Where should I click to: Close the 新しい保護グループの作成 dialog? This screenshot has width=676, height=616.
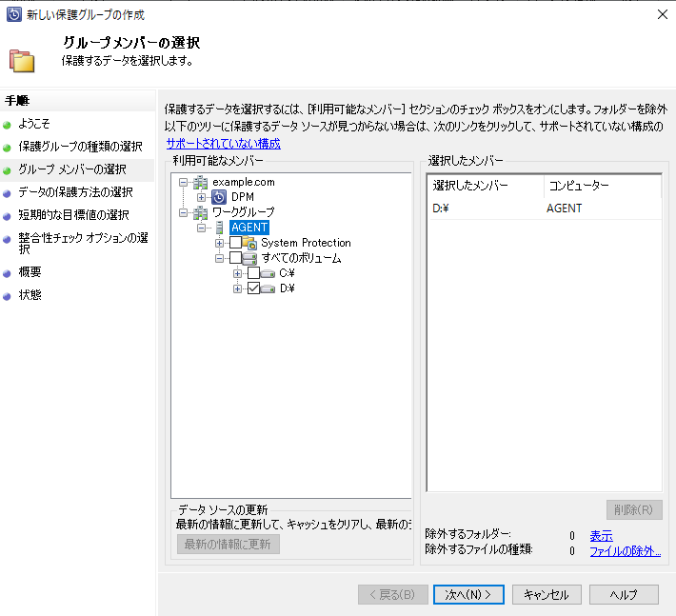(663, 14)
